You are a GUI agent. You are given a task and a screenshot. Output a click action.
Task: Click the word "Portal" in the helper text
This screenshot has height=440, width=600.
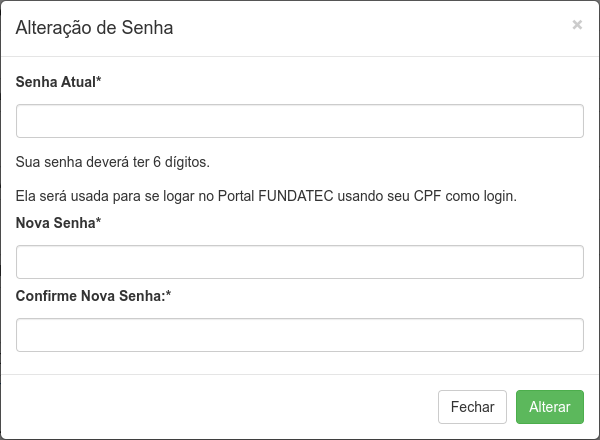click(234, 196)
